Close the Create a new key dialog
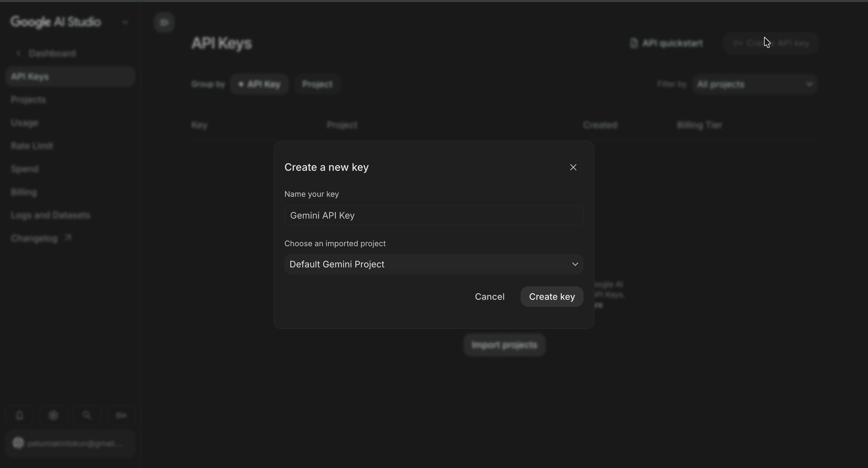The width and height of the screenshot is (868, 468). tap(573, 167)
